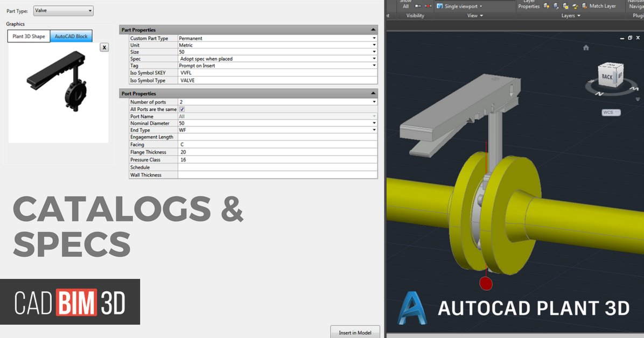Toggle the second visibility icon beside Show All
This screenshot has width=644, height=338.
[428, 5]
